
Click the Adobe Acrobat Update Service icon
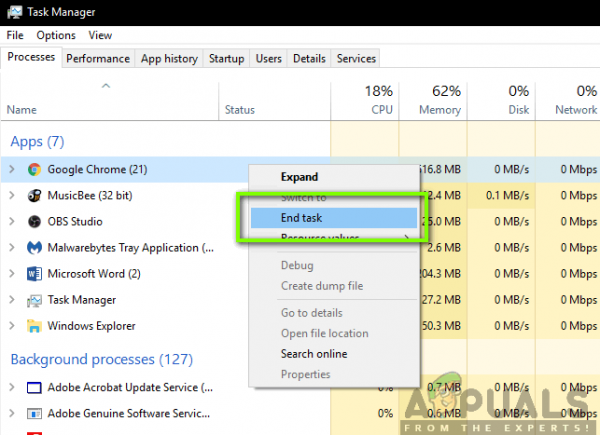coord(34,388)
